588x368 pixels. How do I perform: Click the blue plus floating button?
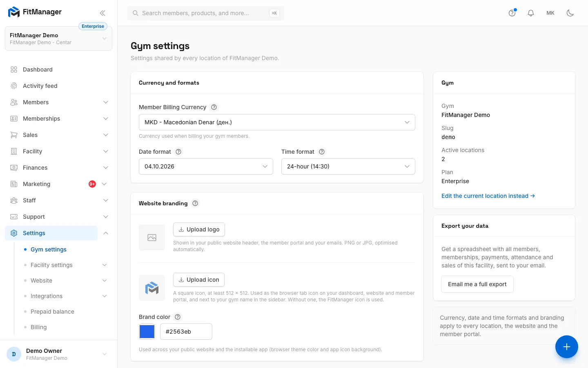pyautogui.click(x=566, y=347)
